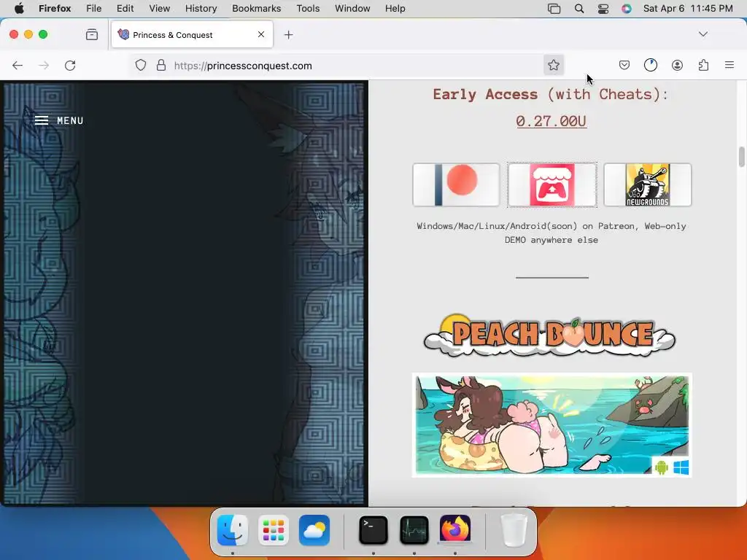Open the screen mirroring menu bar icon
Image resolution: width=747 pixels, height=560 pixels.
[x=554, y=9]
